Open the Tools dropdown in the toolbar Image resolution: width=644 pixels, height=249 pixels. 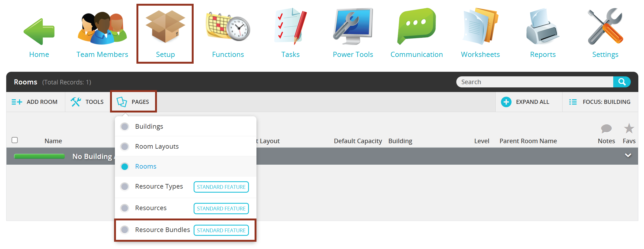(87, 102)
